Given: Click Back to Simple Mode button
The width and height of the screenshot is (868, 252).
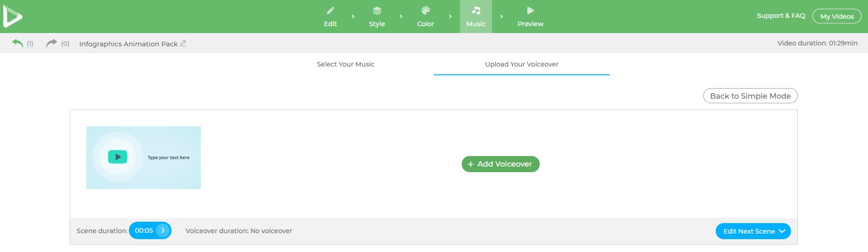Looking at the screenshot, I should (750, 96).
